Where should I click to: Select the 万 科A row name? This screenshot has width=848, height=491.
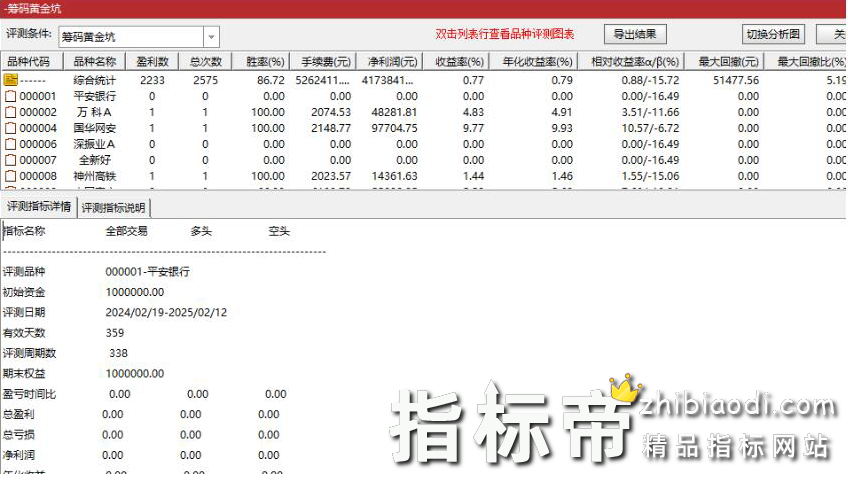click(x=95, y=112)
